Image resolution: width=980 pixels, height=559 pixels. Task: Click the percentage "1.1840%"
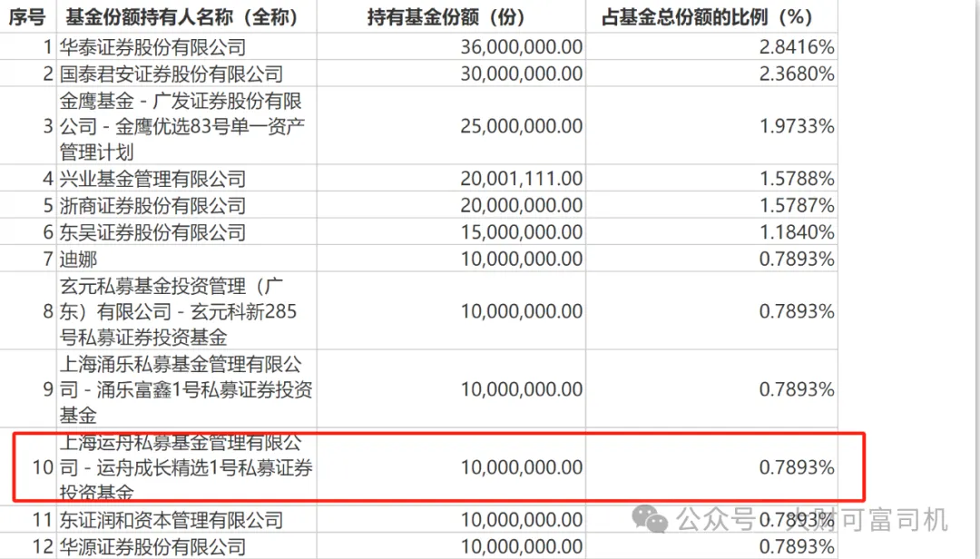tap(797, 232)
